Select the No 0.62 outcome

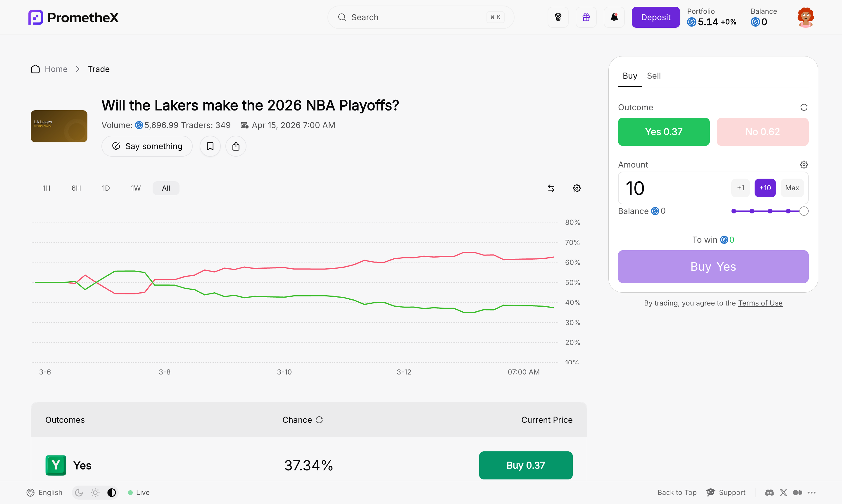coord(762,132)
